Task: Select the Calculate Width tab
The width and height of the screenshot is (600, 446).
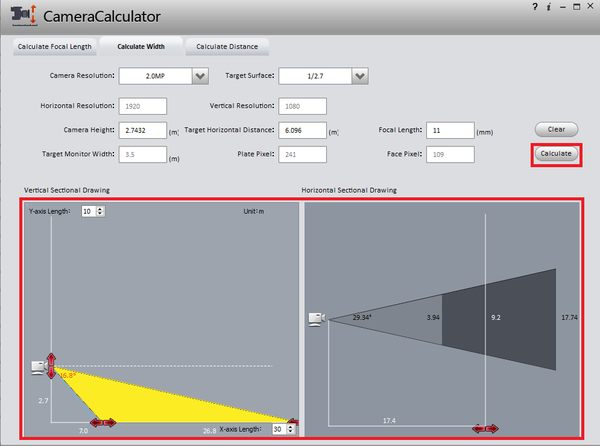Action: point(141,46)
